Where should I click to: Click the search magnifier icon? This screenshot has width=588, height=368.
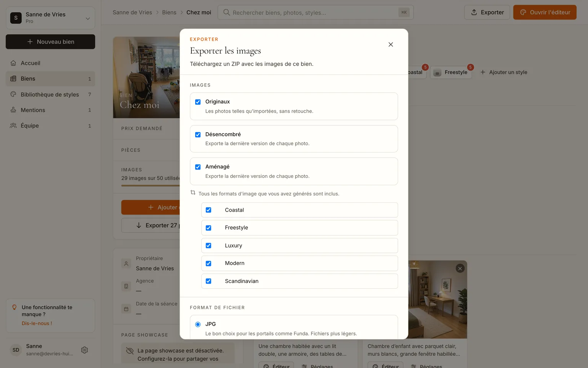coord(227,12)
